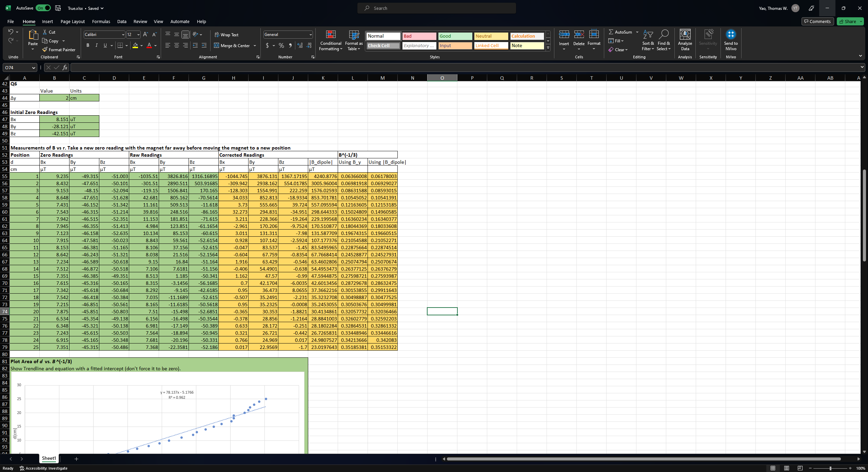Expand the Calibri font name dropdown
Image resolution: width=868 pixels, height=472 pixels.
123,35
